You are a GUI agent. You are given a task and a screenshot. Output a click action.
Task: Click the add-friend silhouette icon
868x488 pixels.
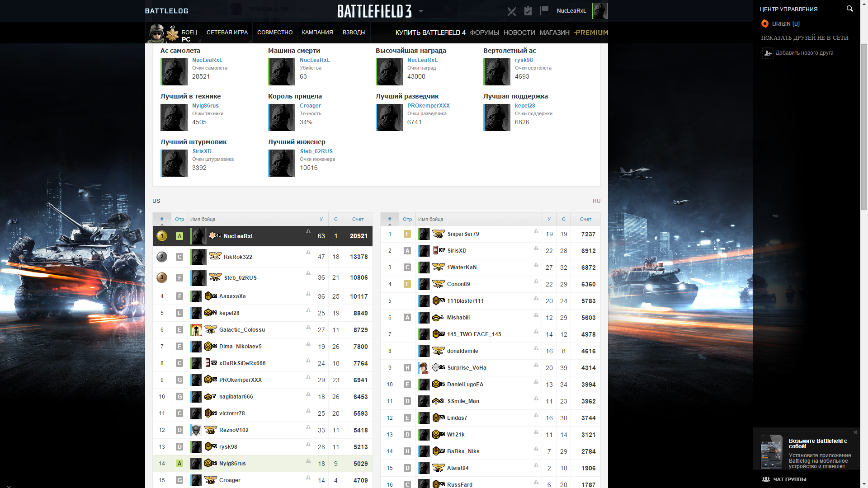pos(768,53)
